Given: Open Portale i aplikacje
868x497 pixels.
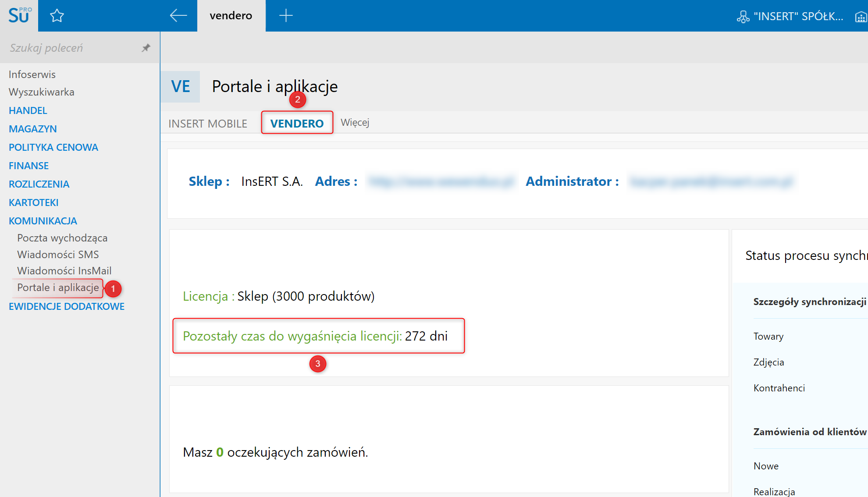Looking at the screenshot, I should coord(58,288).
